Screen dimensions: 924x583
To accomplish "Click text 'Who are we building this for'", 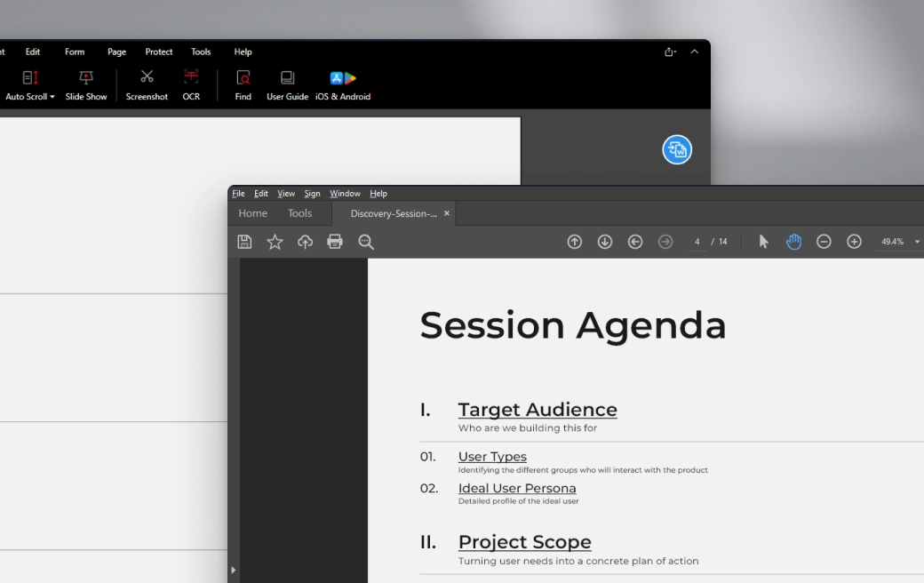I will pyautogui.click(x=528, y=428).
